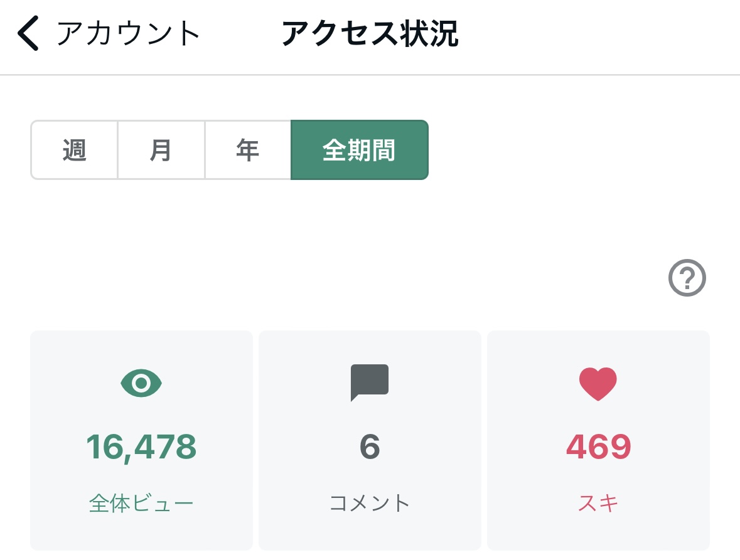Switch to the 週 period tab
Screen dimensions: 740x560
click(x=75, y=150)
